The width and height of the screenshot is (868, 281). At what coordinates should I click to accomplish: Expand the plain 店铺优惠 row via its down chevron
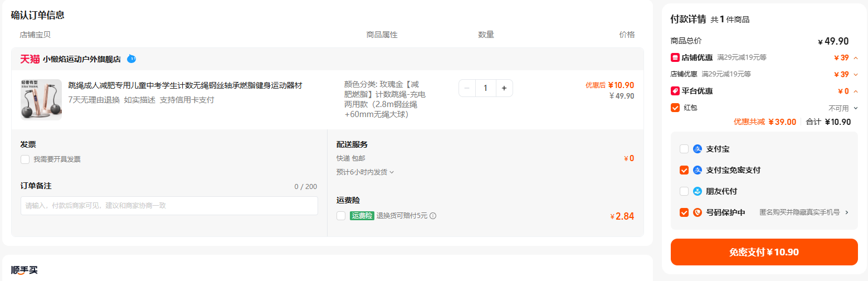pyautogui.click(x=856, y=75)
